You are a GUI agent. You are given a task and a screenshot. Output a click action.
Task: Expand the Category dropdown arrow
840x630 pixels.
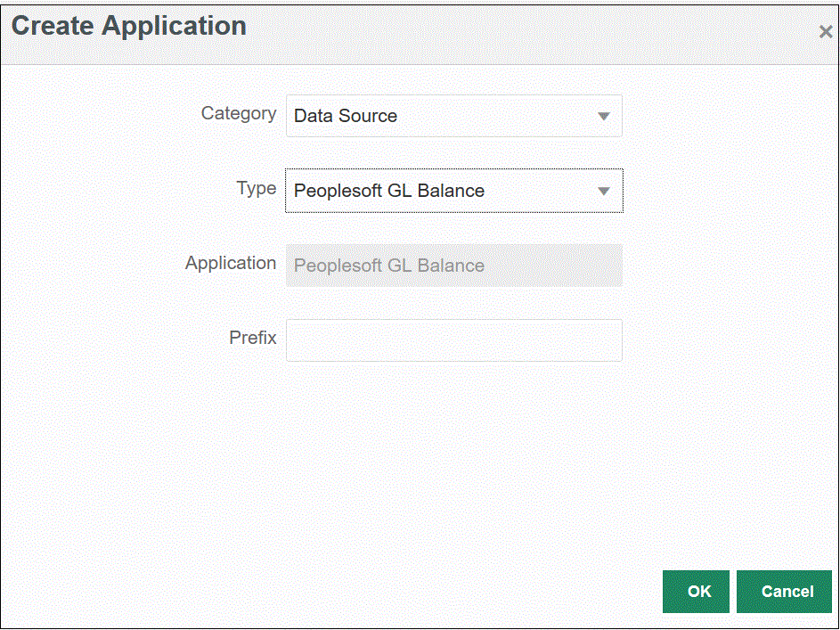(x=603, y=117)
